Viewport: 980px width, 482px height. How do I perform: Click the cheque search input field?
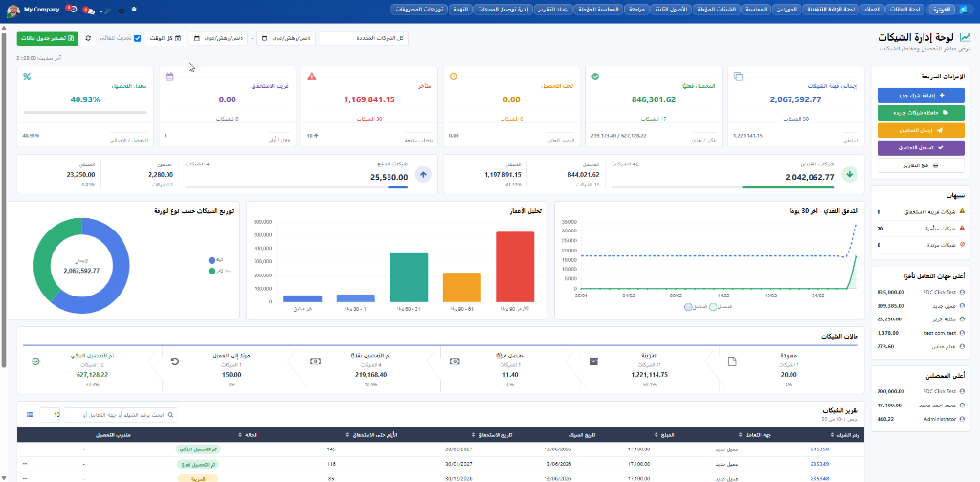(x=121, y=414)
